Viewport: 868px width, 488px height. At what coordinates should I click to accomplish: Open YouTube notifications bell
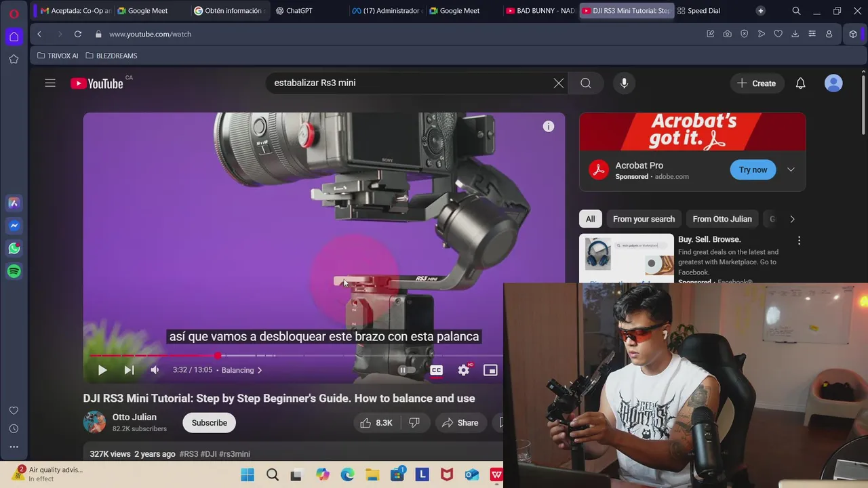pos(800,83)
